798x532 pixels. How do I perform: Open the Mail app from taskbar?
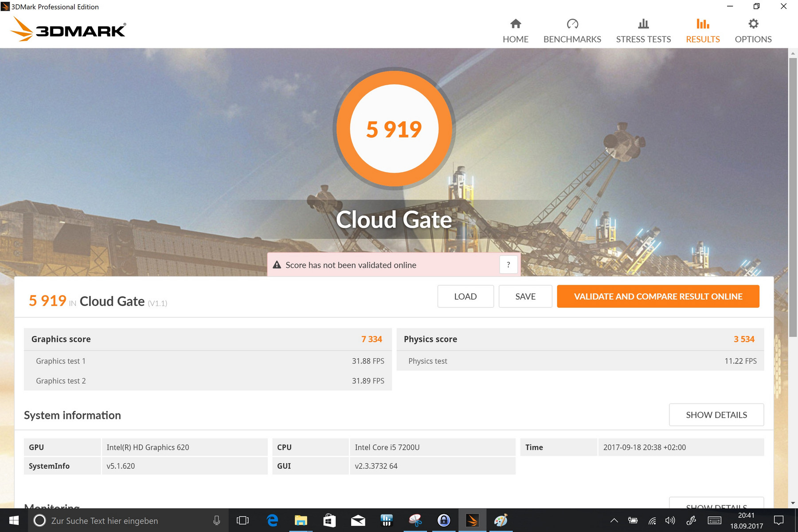(x=358, y=520)
